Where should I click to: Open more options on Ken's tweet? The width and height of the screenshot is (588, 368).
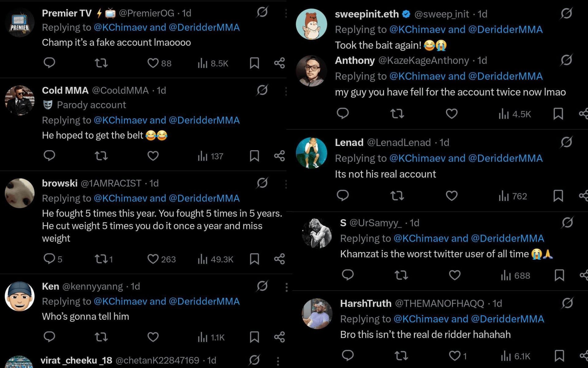tap(286, 287)
